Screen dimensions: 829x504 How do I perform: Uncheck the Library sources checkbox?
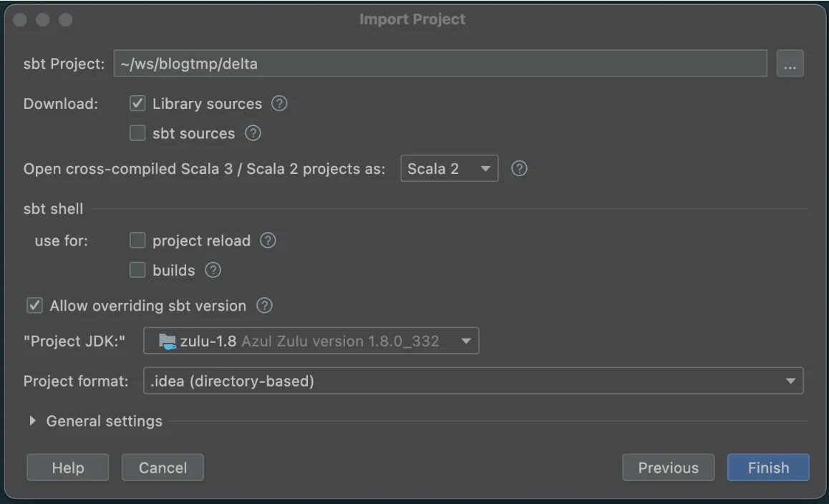tap(137, 104)
